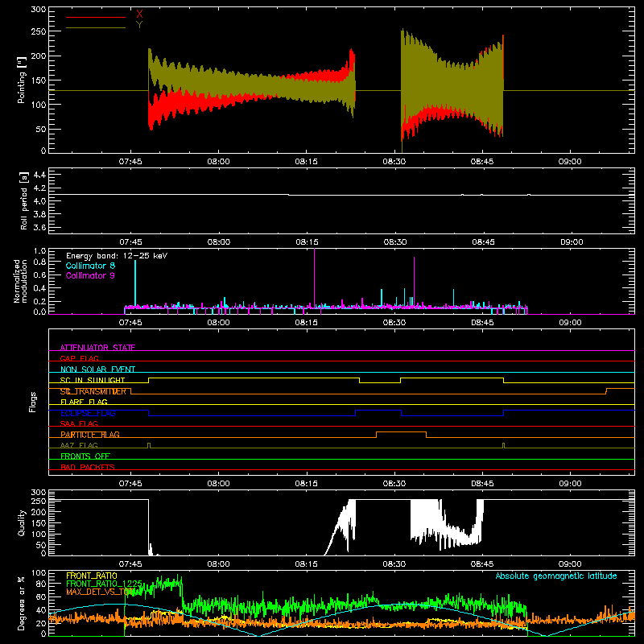Click the raised step of the PARTICLE_FLAG trace
The image size is (644, 644).
[401, 432]
